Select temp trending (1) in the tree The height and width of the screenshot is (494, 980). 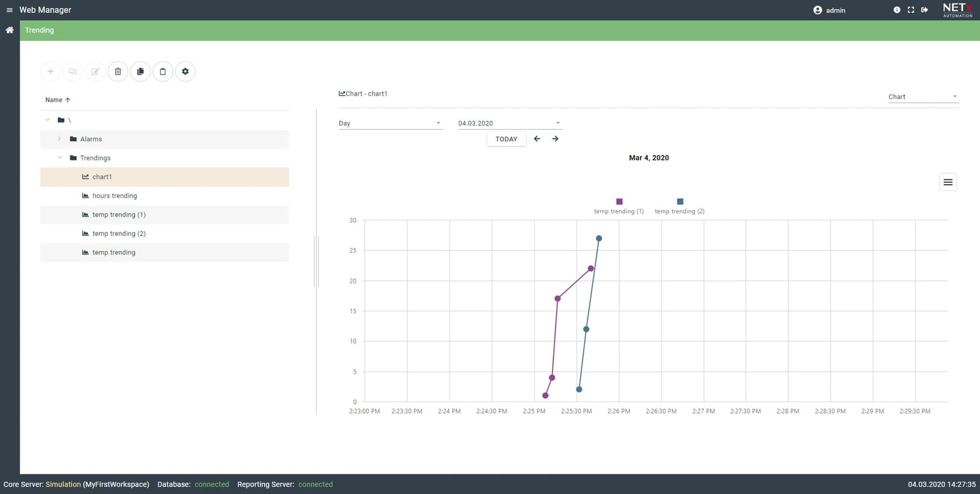[165, 215]
